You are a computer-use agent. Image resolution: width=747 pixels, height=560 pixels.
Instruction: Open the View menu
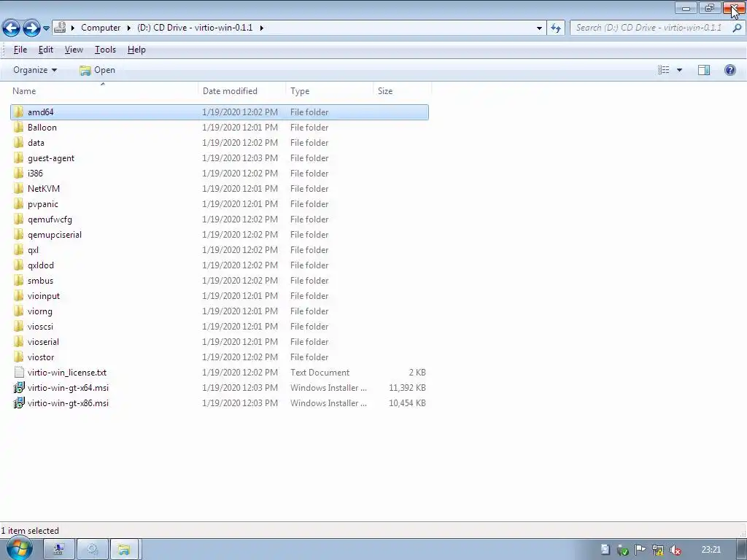click(74, 50)
